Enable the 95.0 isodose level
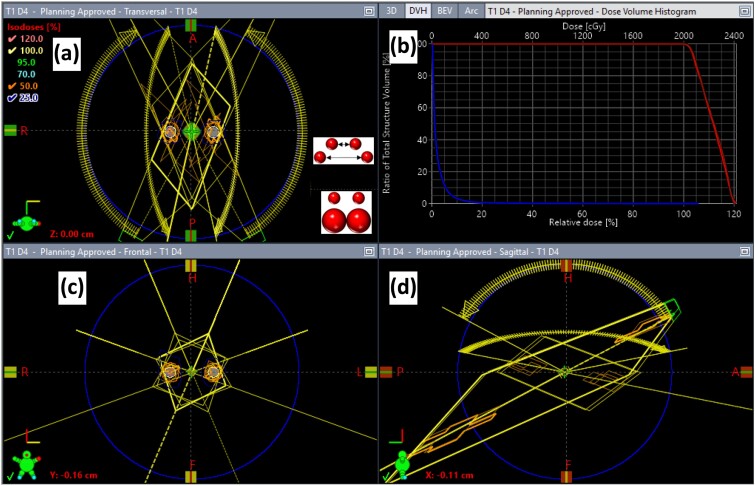The image size is (755, 486). [10, 59]
